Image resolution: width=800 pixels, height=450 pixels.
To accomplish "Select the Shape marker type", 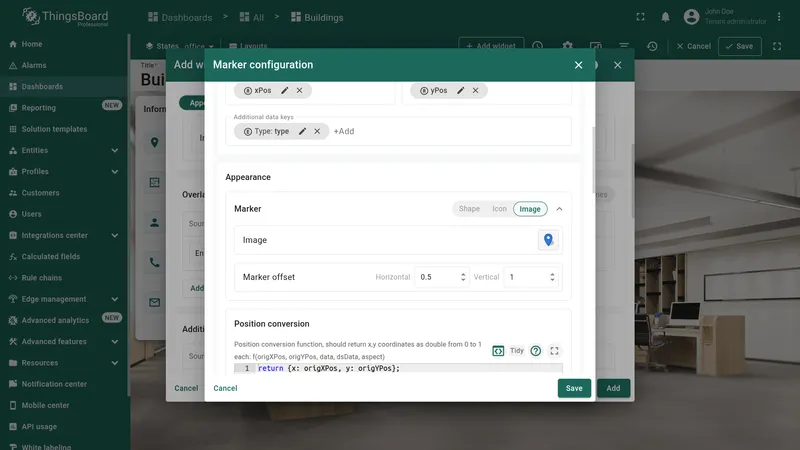I will 469,209.
